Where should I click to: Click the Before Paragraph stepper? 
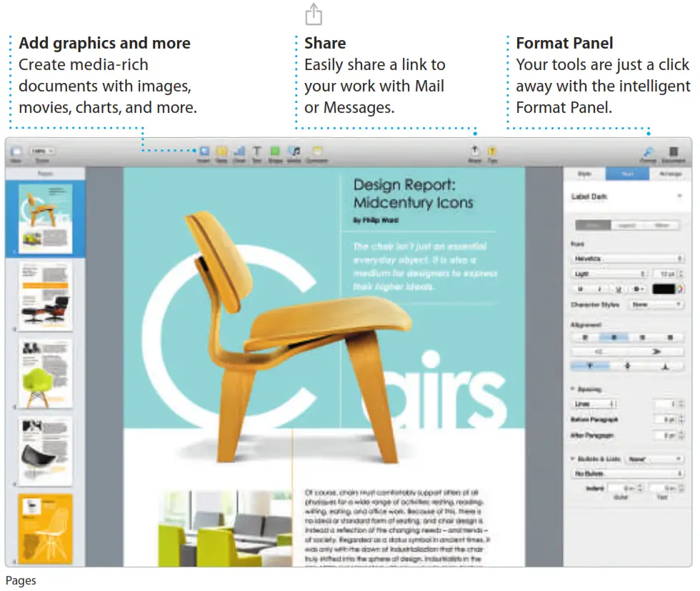(681, 420)
